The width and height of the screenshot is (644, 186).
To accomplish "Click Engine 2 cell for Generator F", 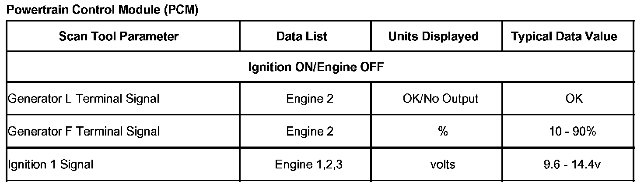I will coord(310,131).
